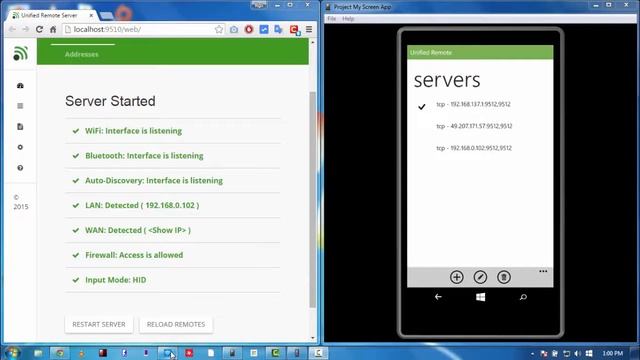
Task: Open the Windows Start menu
Action: (12, 353)
